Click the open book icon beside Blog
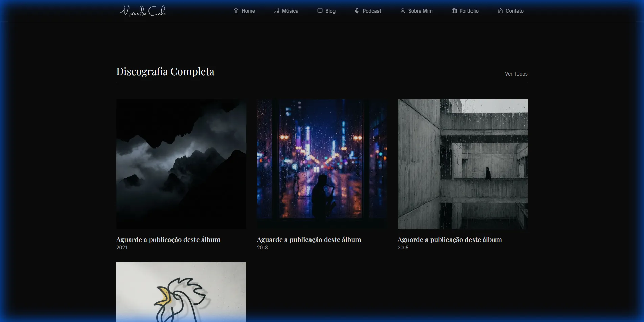This screenshot has height=322, width=644. tap(320, 11)
